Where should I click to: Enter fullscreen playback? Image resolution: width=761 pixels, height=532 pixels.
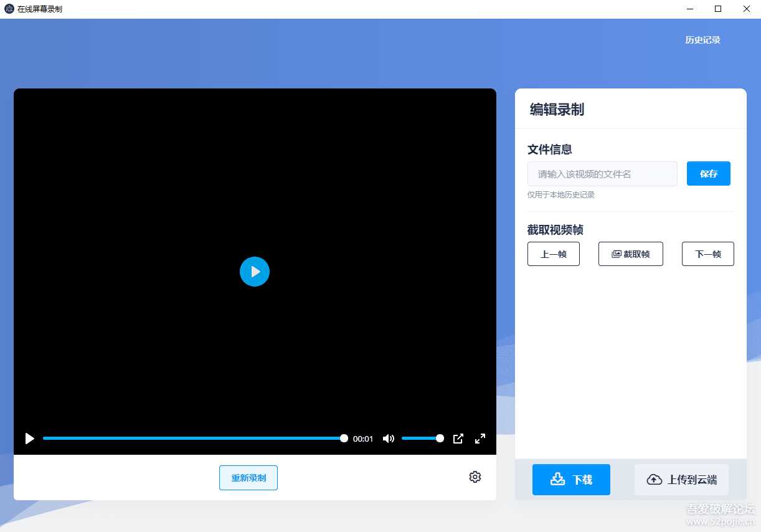(x=480, y=439)
